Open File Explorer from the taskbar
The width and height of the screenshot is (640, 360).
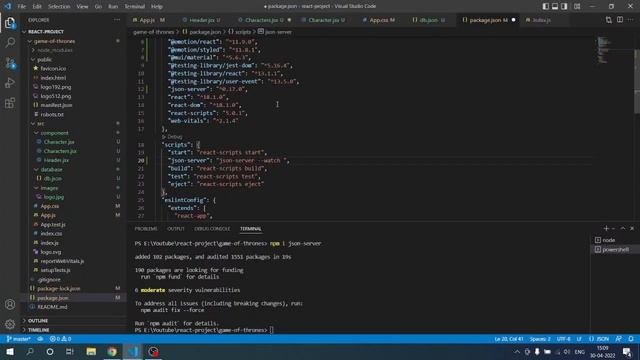point(91,351)
